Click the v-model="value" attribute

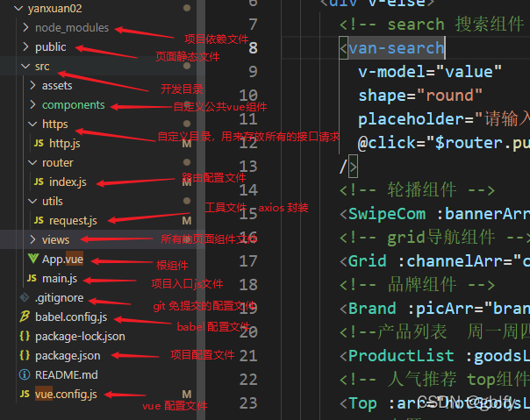tap(430, 72)
